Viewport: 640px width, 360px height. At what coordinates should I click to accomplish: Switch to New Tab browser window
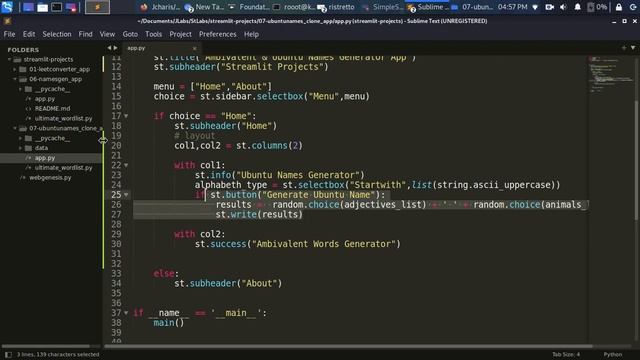click(204, 7)
